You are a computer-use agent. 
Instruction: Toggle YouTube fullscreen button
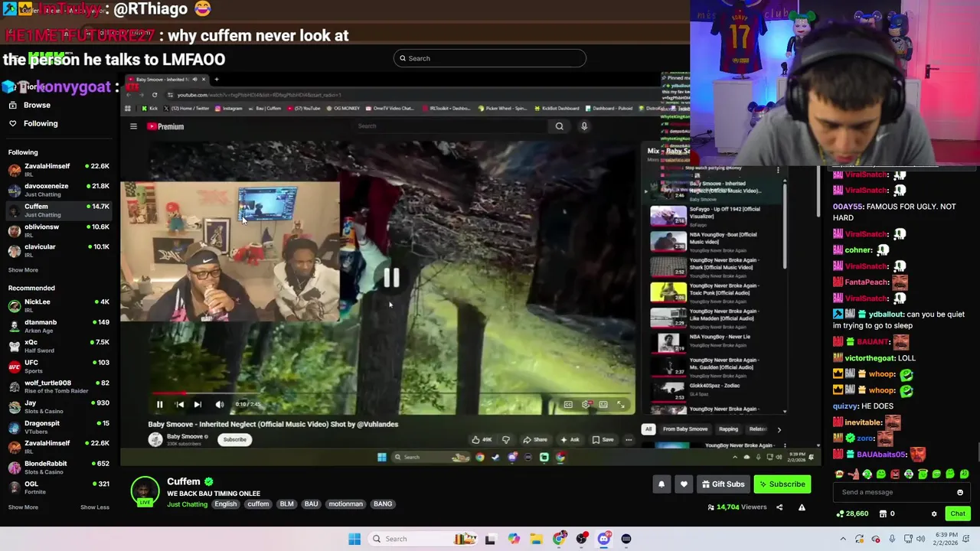621,405
